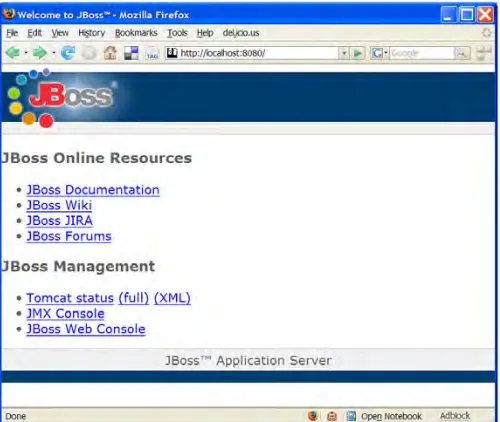Follow the JBoss Wiki link
The image size is (500, 422).
(59, 205)
